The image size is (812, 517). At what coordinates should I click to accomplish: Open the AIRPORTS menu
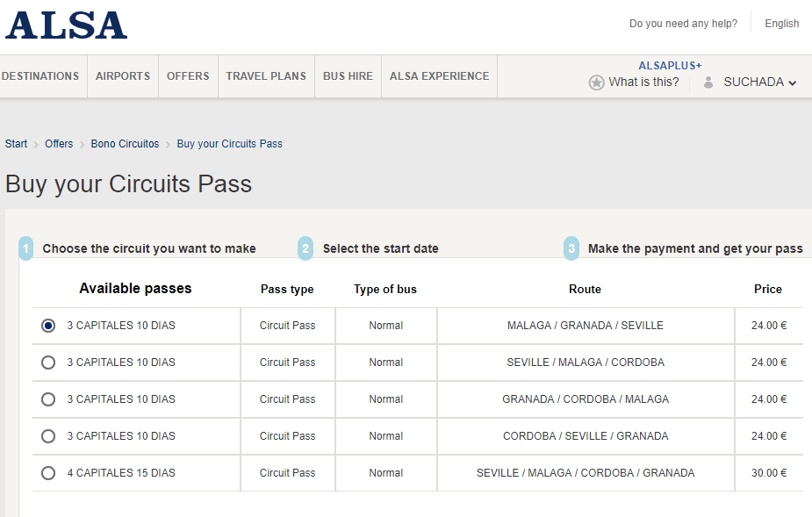(x=123, y=76)
